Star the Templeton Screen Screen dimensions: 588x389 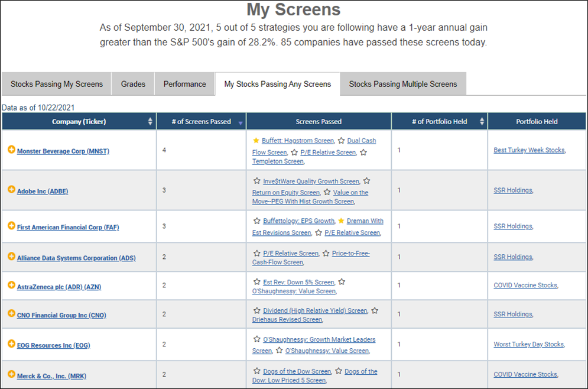pyautogui.click(x=363, y=153)
